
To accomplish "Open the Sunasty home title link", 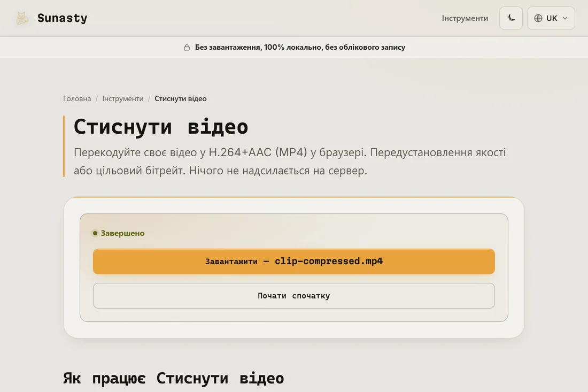I will (x=62, y=18).
